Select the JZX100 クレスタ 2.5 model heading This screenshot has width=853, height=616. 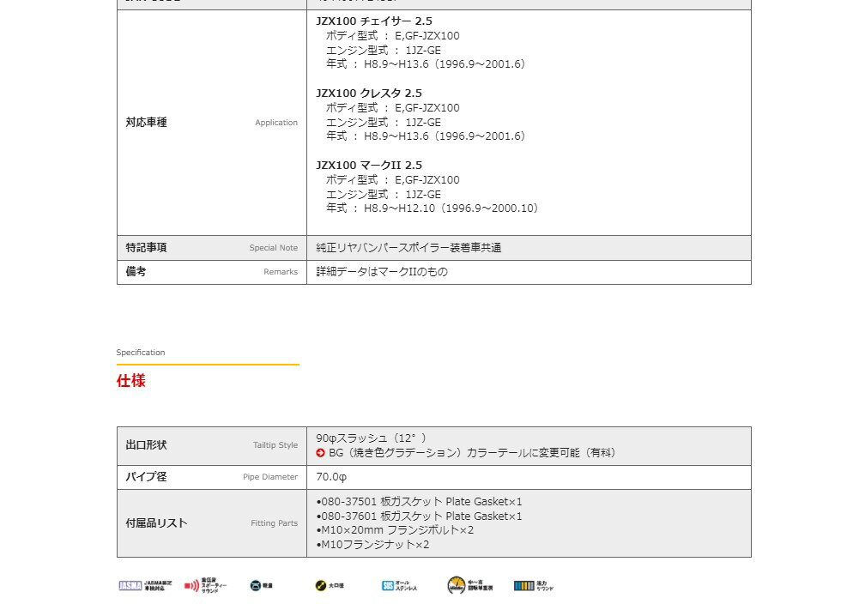[x=369, y=94]
